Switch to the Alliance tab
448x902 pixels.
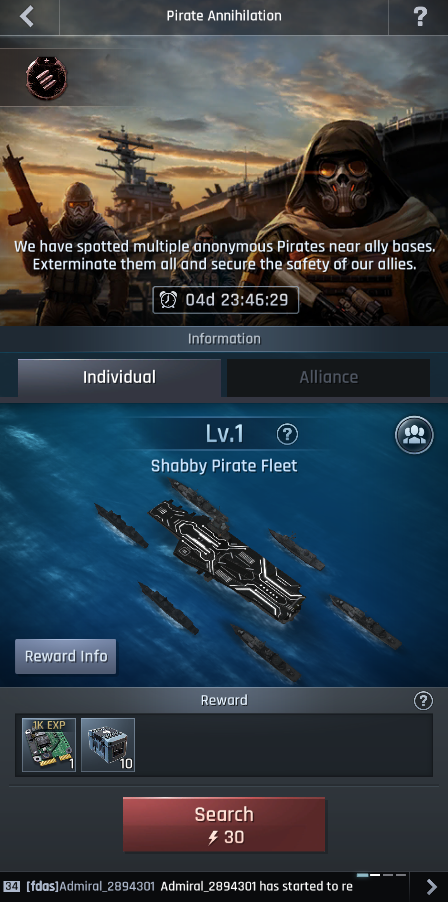click(328, 377)
